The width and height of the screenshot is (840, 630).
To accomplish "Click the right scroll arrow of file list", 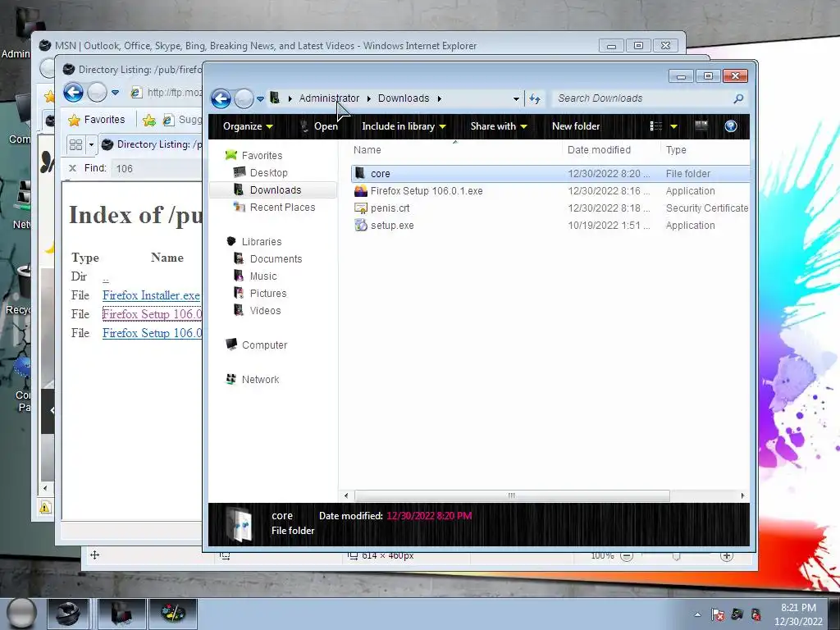I will [x=742, y=495].
